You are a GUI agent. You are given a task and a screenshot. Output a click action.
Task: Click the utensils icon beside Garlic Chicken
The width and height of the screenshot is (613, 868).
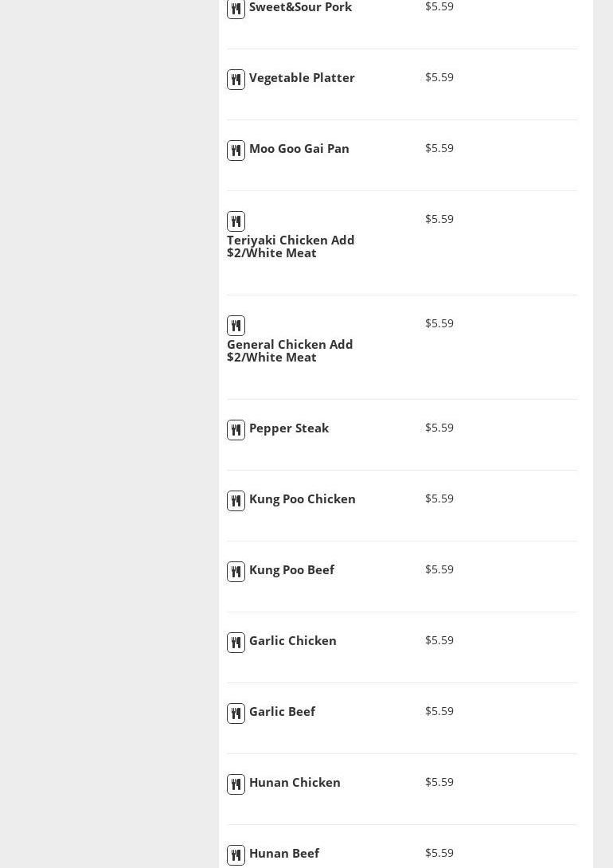click(236, 643)
